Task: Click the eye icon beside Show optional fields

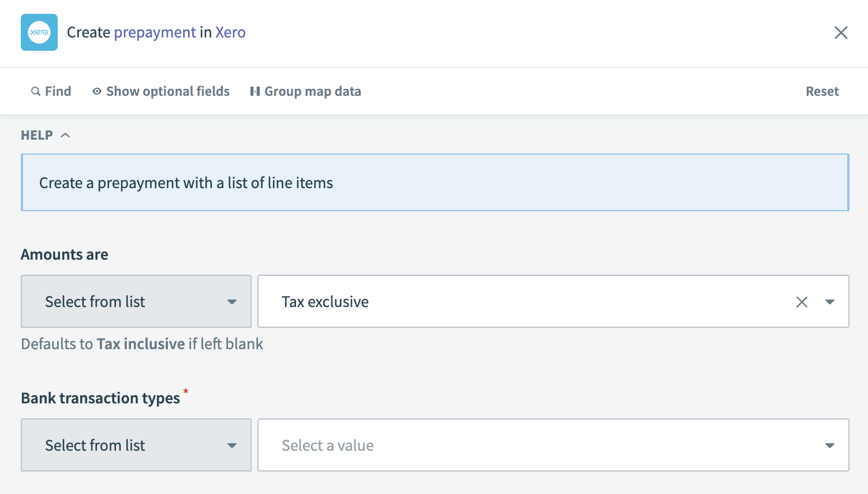Action: click(x=97, y=91)
